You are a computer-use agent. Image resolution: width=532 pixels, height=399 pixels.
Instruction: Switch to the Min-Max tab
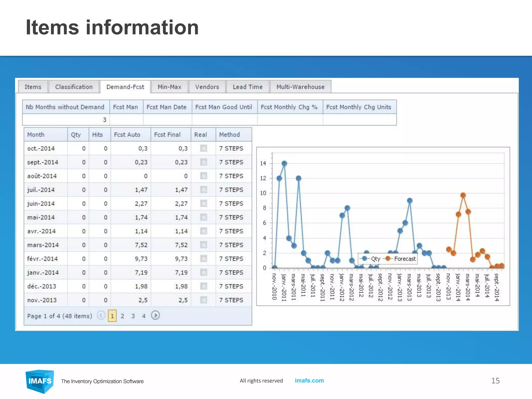169,87
